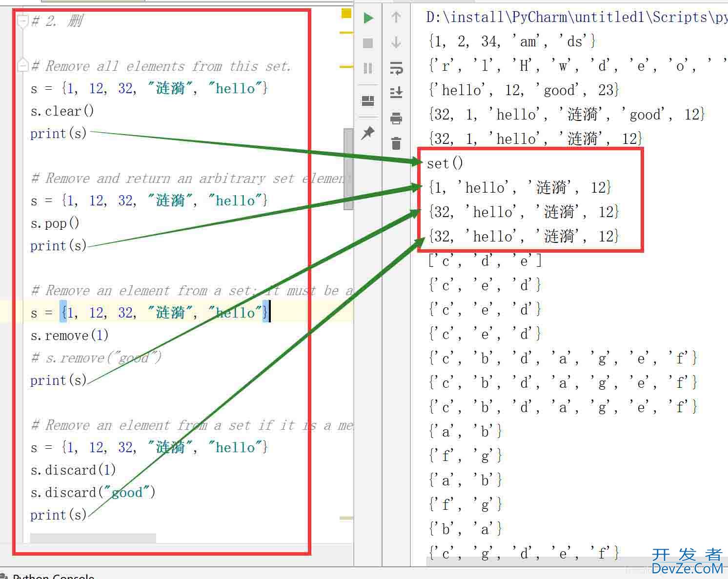Clear all console output with the trash icon
Image resolution: width=728 pixels, height=579 pixels.
coord(396,143)
